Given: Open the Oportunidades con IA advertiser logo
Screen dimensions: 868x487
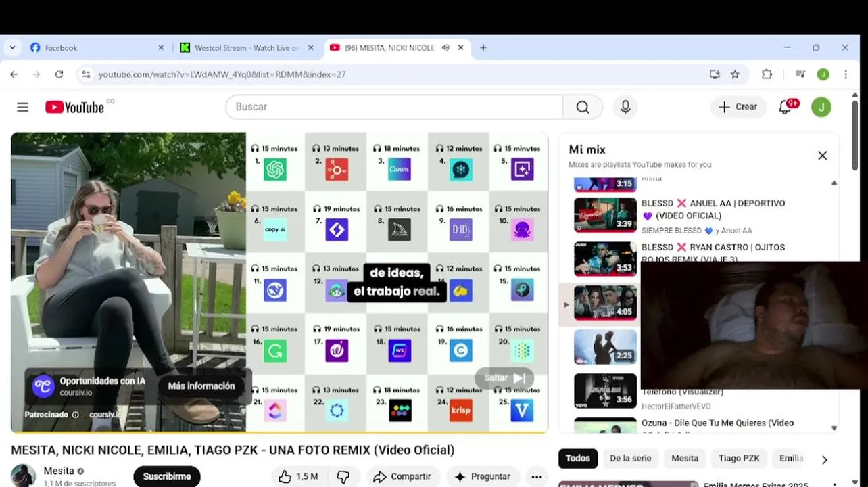Looking at the screenshot, I should tap(43, 386).
